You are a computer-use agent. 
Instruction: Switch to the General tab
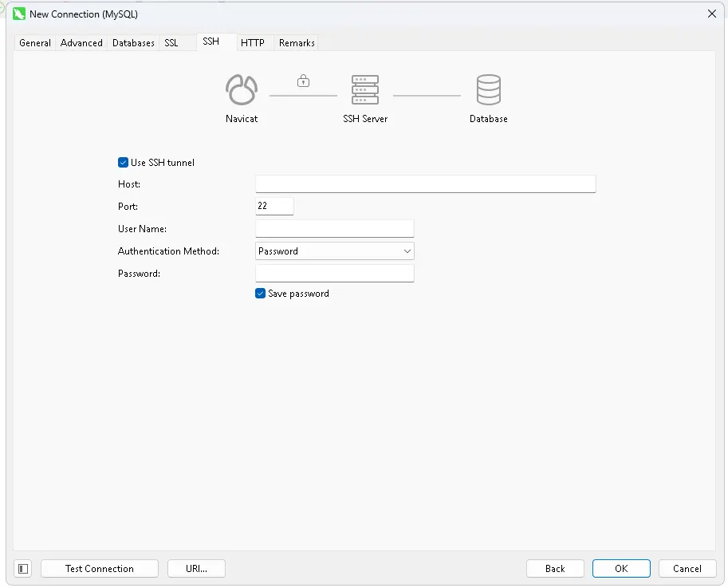pyautogui.click(x=35, y=43)
